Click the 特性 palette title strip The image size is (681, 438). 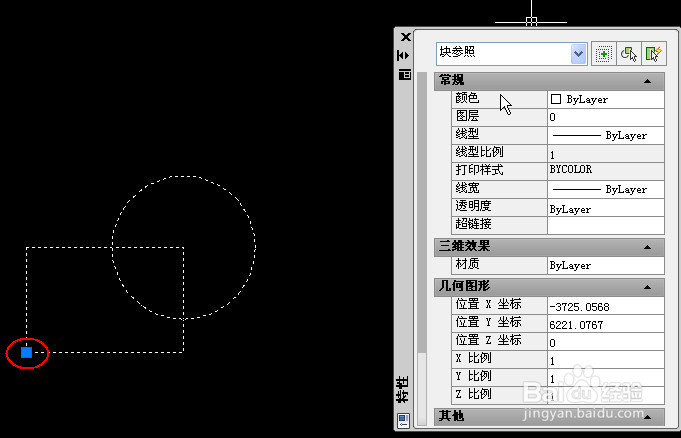(x=403, y=389)
